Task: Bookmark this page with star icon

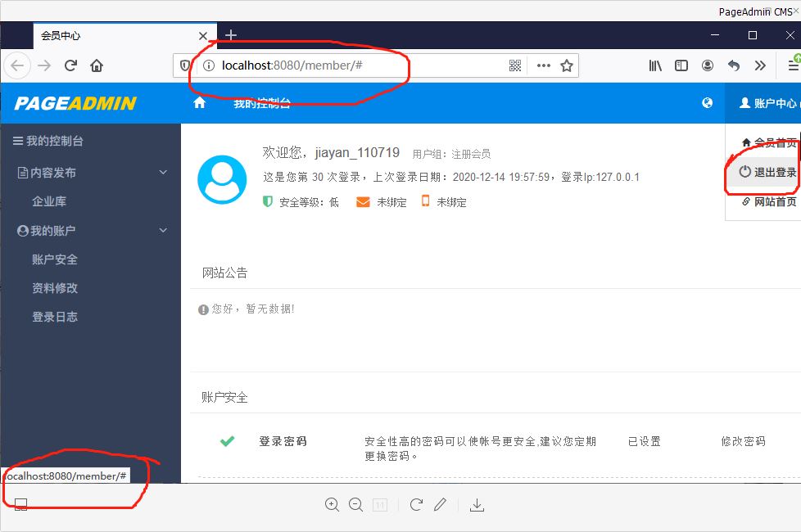Action: coord(567,65)
